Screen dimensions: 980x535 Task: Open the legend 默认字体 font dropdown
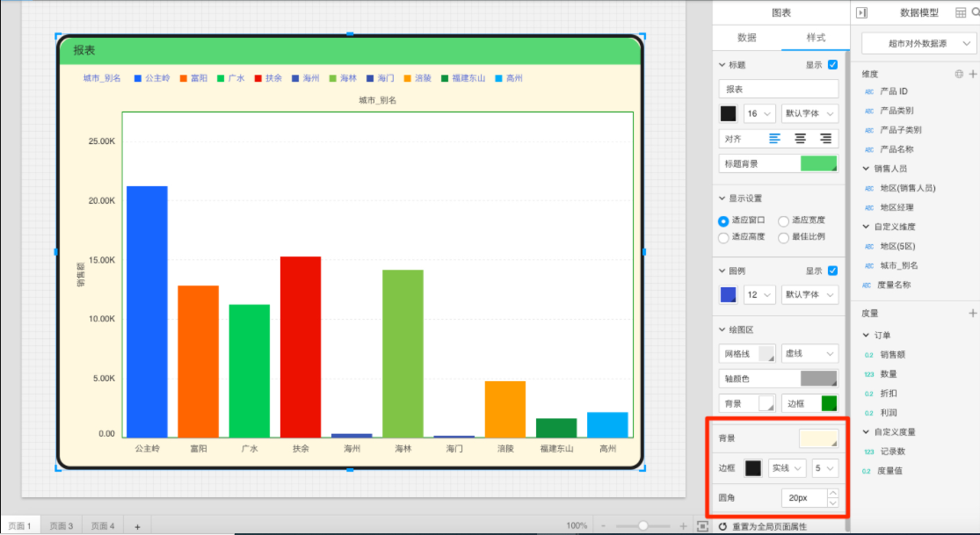click(x=809, y=294)
